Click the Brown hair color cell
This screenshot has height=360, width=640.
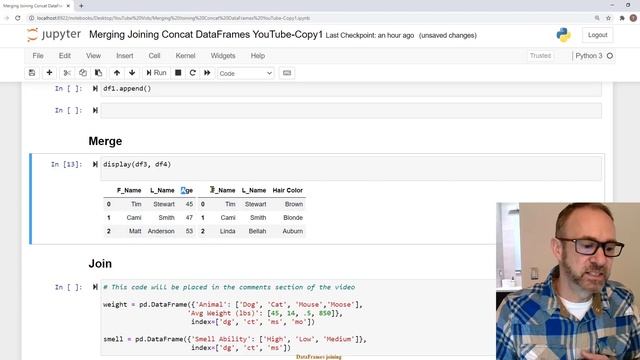pyautogui.click(x=294, y=204)
